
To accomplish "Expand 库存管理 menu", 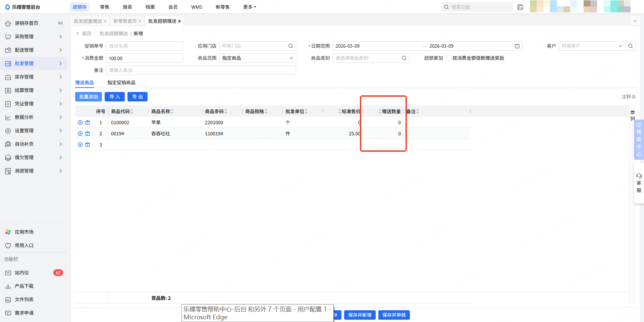I will pos(34,77).
